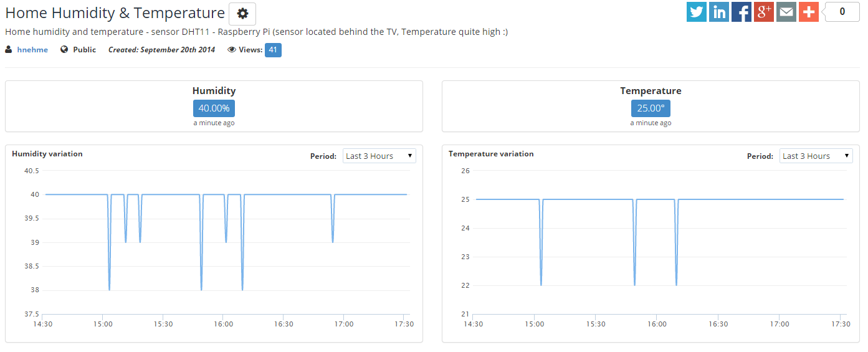Click the 25.00° temperature value badge
Viewport: 868px width, 352px height.
click(651, 108)
